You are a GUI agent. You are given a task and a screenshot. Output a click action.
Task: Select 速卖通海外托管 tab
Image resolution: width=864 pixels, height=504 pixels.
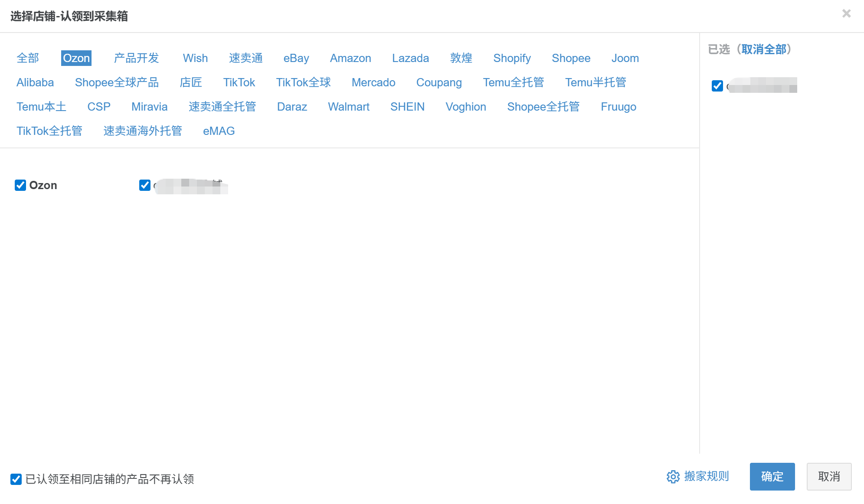(143, 131)
